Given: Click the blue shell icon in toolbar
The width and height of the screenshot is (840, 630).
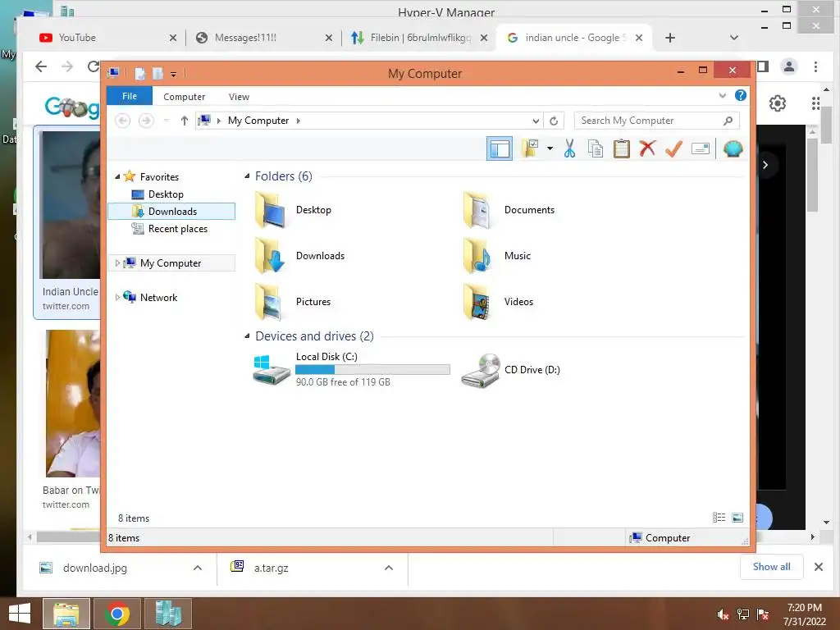Looking at the screenshot, I should pyautogui.click(x=733, y=148).
